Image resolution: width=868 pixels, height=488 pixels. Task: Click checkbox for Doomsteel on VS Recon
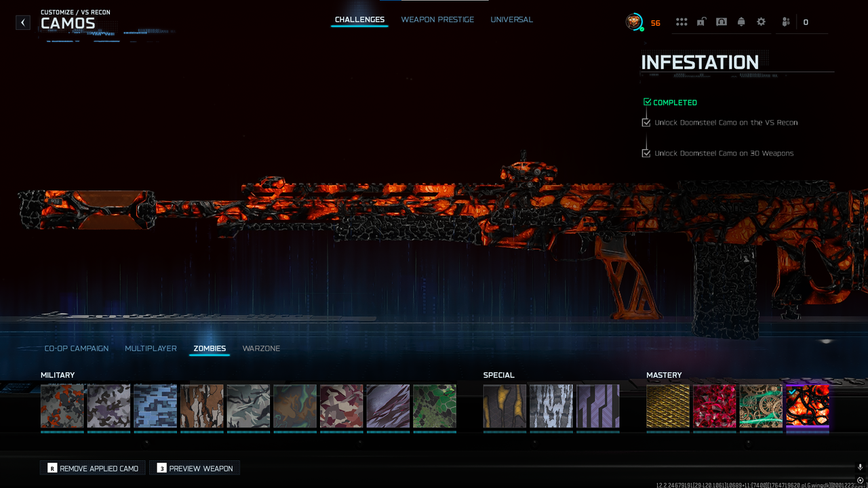646,123
